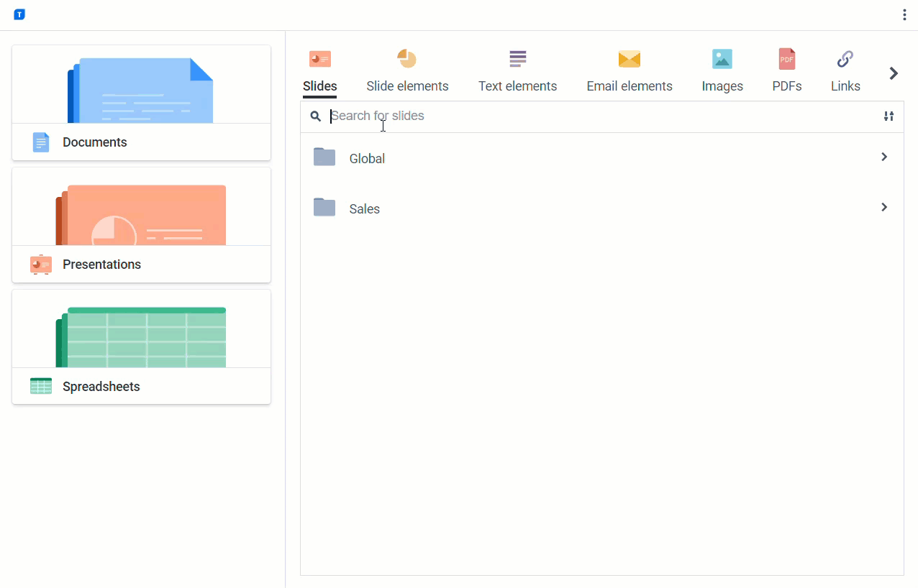
Task: Open the PDFs document icon
Action: (786, 59)
